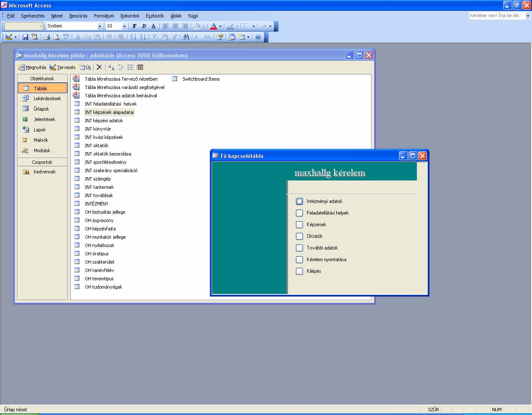Toggle italic (D) formatting
The image size is (532, 415).
144,26
